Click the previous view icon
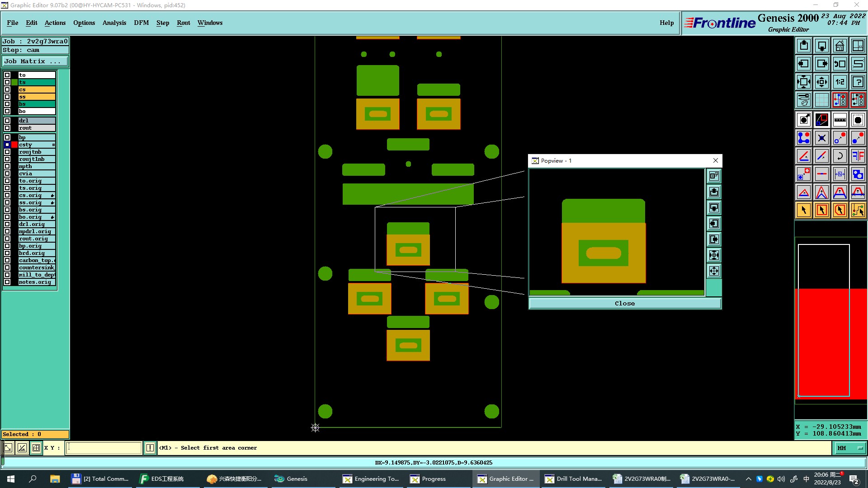The image size is (868, 488). [x=840, y=64]
